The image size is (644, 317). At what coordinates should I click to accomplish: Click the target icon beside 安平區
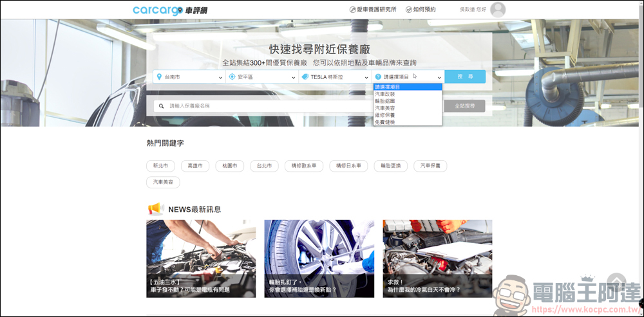click(x=232, y=77)
